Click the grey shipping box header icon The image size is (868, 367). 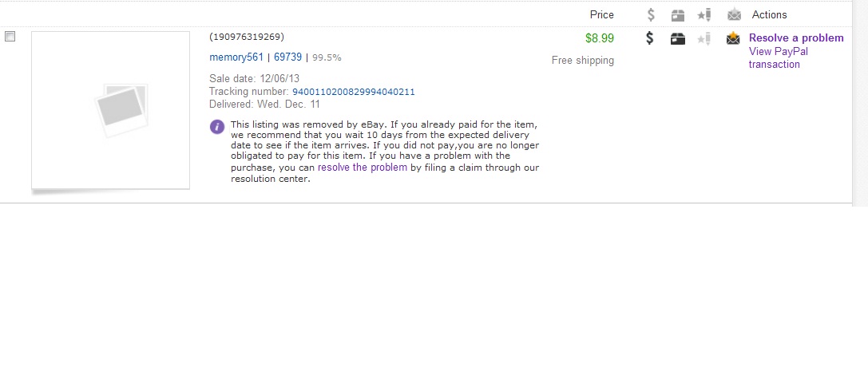tap(678, 14)
